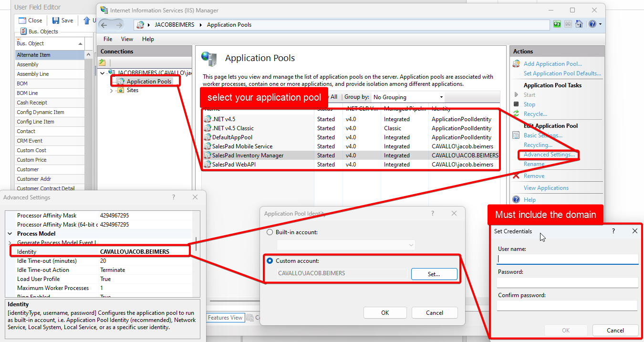644x342 pixels.
Task: Click the Bus. Object column sort arrow
Action: point(80,43)
